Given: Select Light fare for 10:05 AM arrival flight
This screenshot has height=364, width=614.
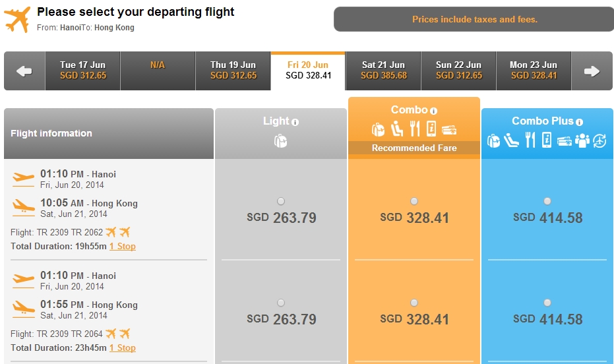Looking at the screenshot, I should click(x=281, y=201).
